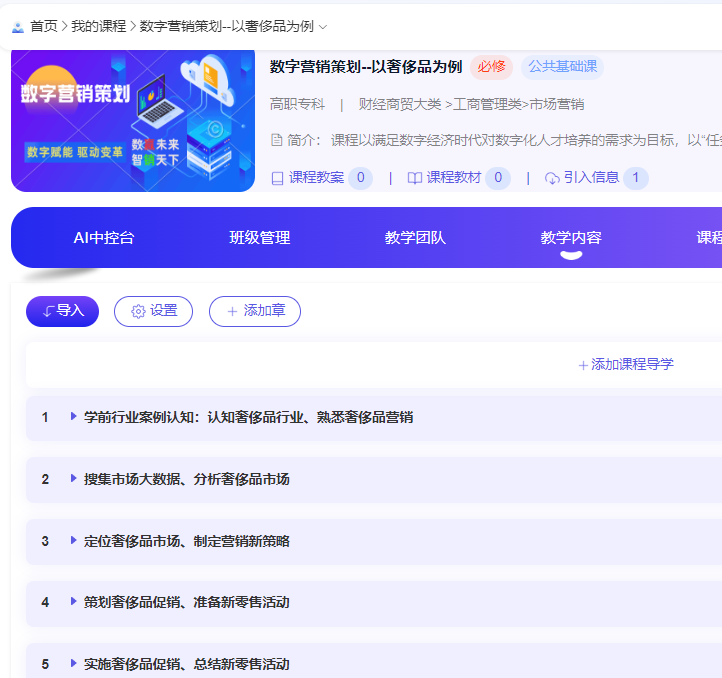Click the 简介 document icon
Image resolution: width=722 pixels, height=678 pixels.
point(277,140)
